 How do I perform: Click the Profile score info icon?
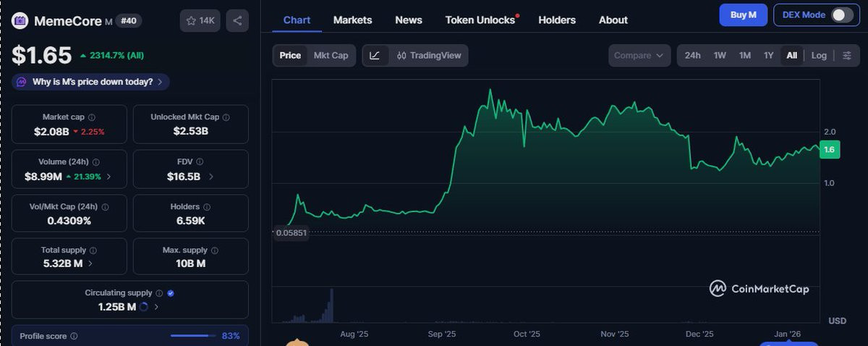point(74,336)
